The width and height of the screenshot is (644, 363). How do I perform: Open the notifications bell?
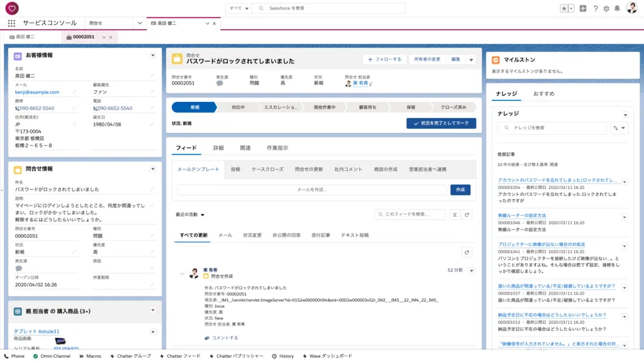[x=617, y=8]
